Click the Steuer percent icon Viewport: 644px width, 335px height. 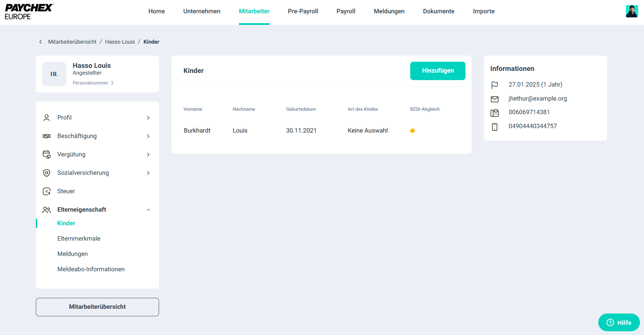click(x=47, y=191)
